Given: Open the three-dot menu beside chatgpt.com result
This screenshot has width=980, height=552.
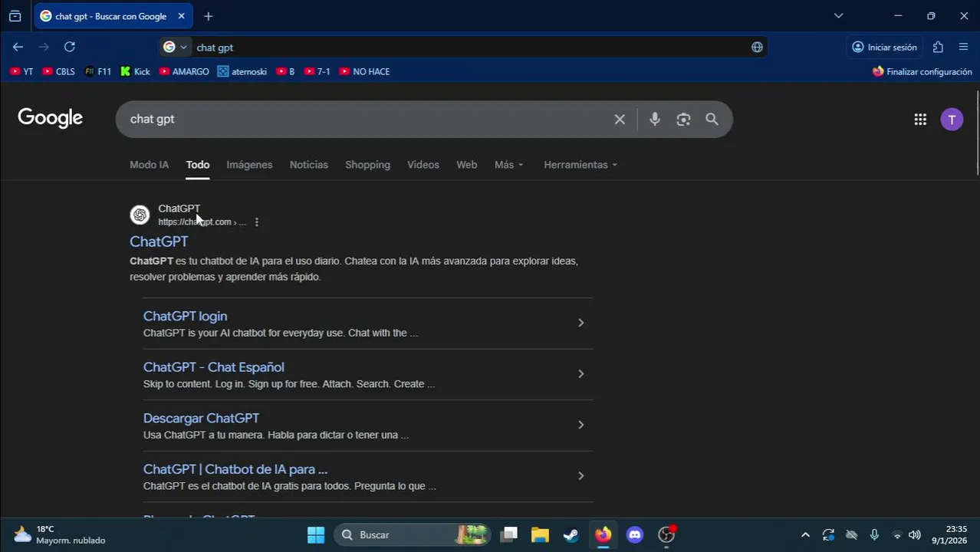Looking at the screenshot, I should (256, 222).
